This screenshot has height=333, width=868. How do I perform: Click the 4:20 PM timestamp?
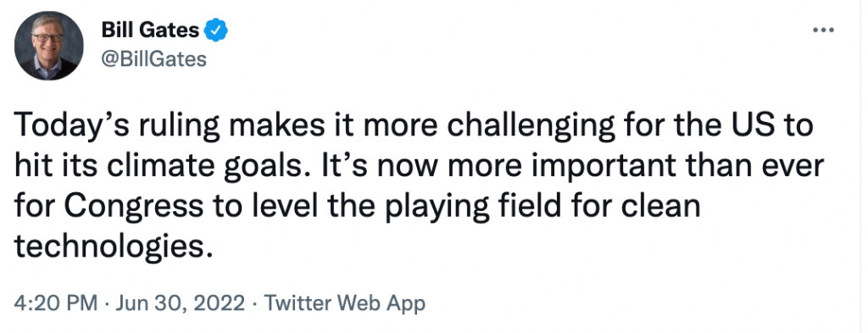pyautogui.click(x=55, y=303)
